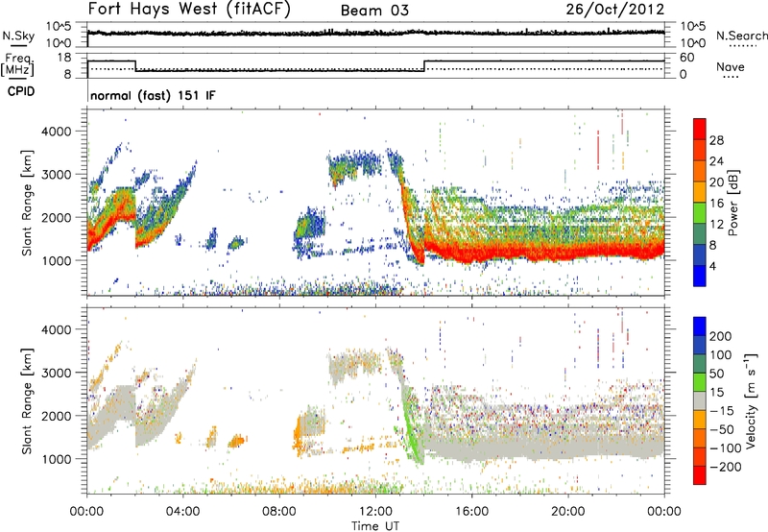768x532 pixels.
Task: Click the frequency step-up line at 14:00
Action: click(x=424, y=65)
